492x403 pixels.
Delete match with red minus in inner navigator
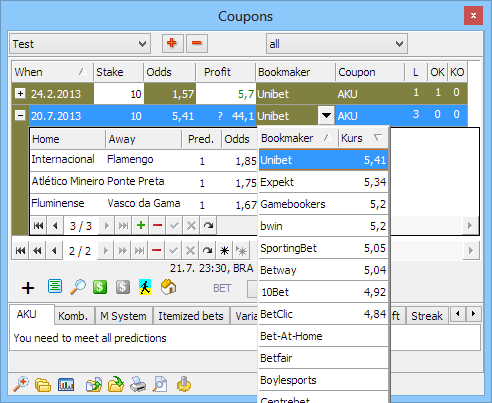point(157,226)
